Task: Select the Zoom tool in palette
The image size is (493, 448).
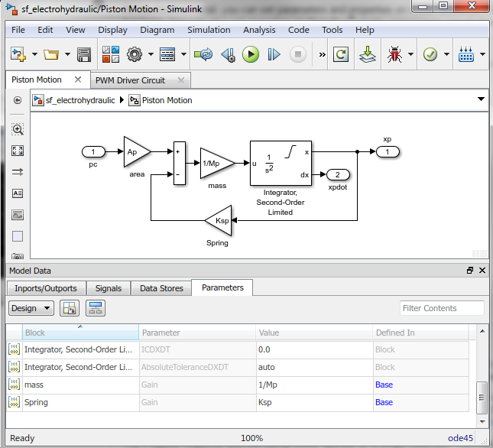Action: click(x=18, y=129)
